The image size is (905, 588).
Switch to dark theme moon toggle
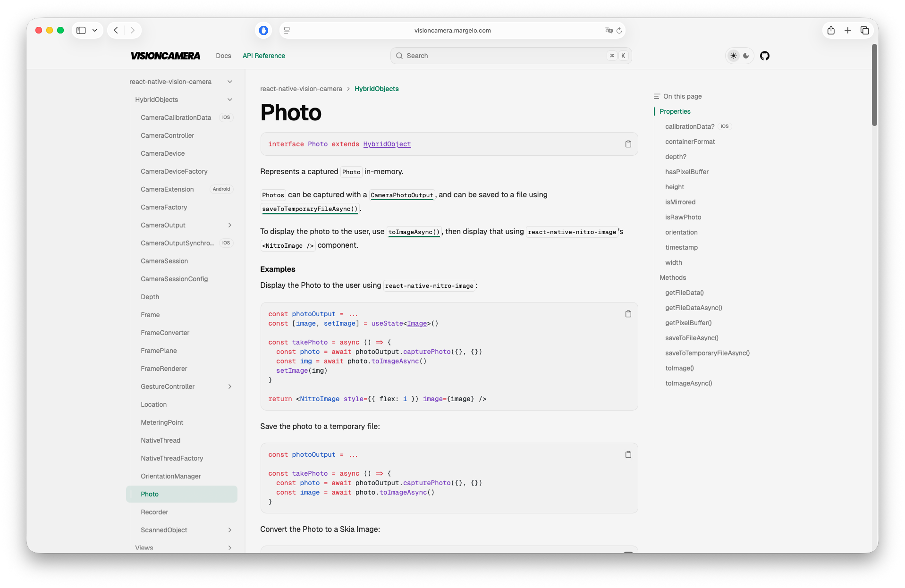point(746,56)
